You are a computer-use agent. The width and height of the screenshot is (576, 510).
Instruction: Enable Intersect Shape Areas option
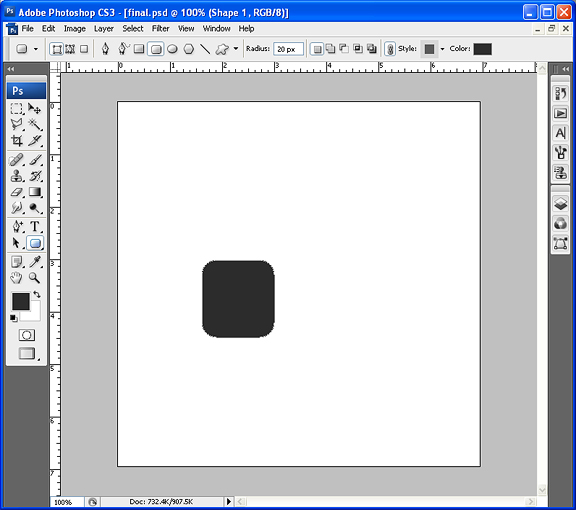point(358,49)
